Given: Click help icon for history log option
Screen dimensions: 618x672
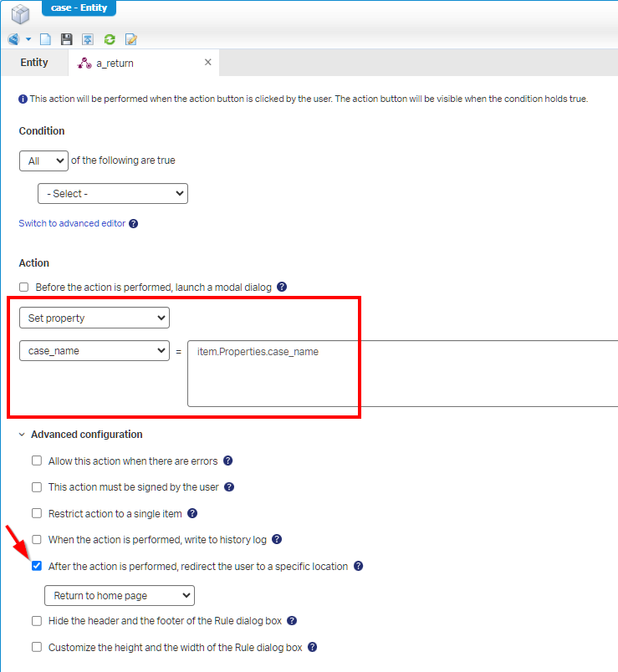Looking at the screenshot, I should 277,539.
